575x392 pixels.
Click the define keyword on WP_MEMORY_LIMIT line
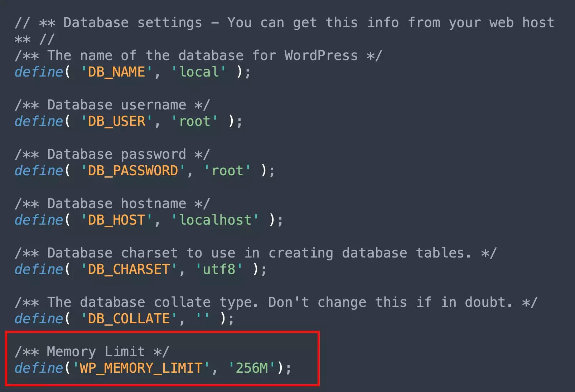coord(39,368)
